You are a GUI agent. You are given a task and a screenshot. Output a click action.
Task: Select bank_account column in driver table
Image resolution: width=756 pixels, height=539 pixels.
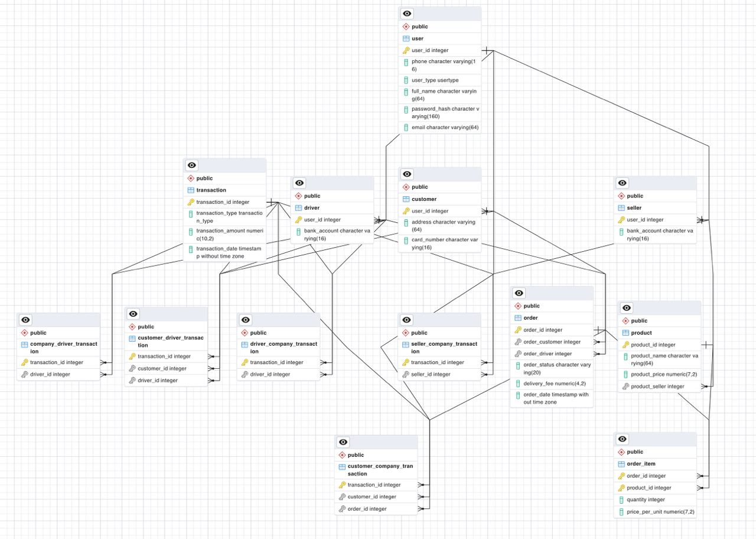pyautogui.click(x=333, y=235)
